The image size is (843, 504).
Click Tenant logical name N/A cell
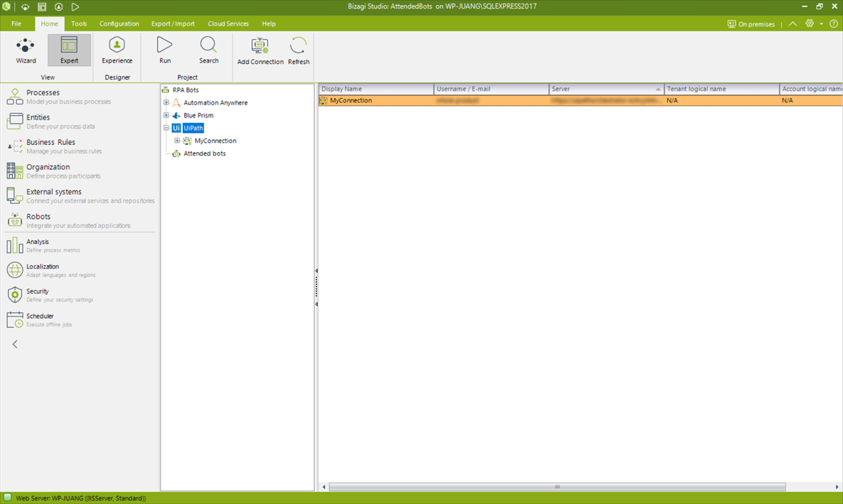721,100
